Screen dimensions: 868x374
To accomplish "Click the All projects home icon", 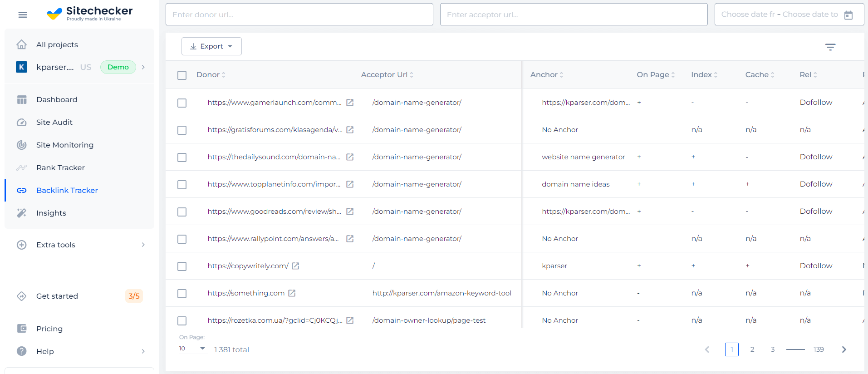I will [21, 44].
